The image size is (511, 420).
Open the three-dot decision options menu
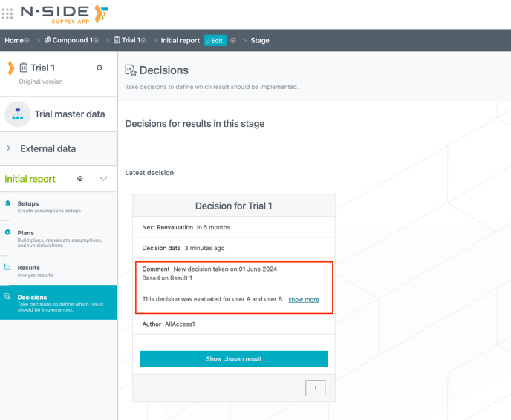click(x=315, y=388)
